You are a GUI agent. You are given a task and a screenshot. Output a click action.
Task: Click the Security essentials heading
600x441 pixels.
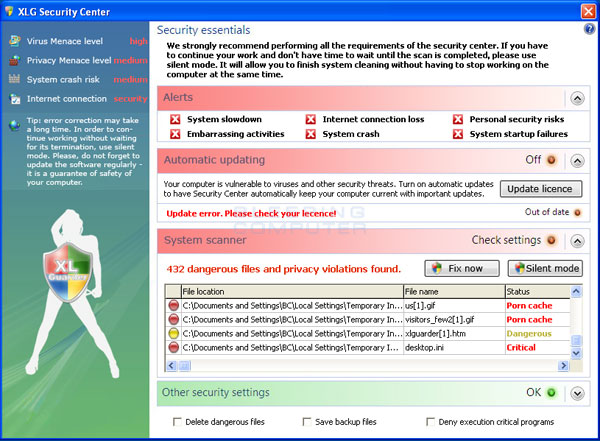click(x=203, y=30)
